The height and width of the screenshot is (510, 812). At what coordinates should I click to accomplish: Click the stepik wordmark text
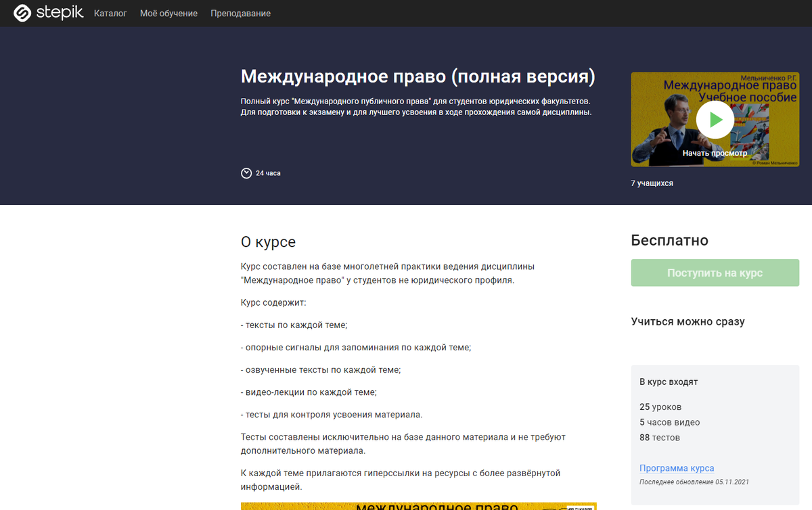click(60, 12)
